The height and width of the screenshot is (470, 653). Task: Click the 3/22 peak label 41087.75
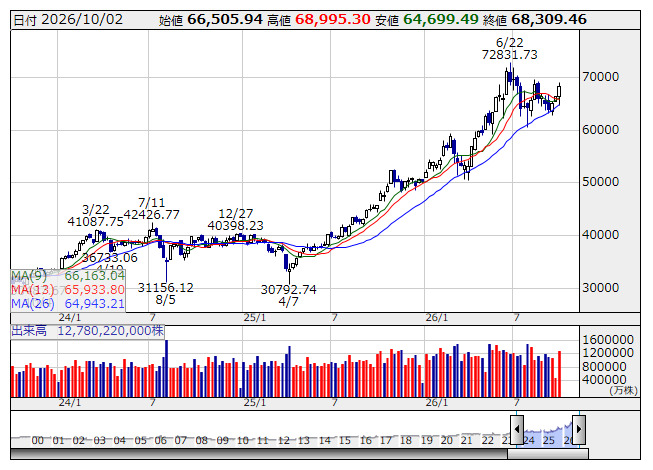(95, 221)
